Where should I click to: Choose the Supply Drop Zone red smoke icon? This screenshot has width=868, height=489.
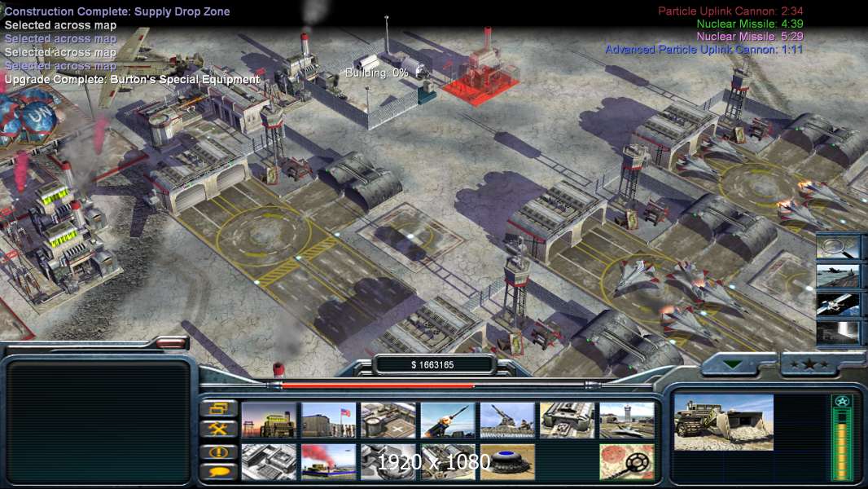pyautogui.click(x=328, y=461)
